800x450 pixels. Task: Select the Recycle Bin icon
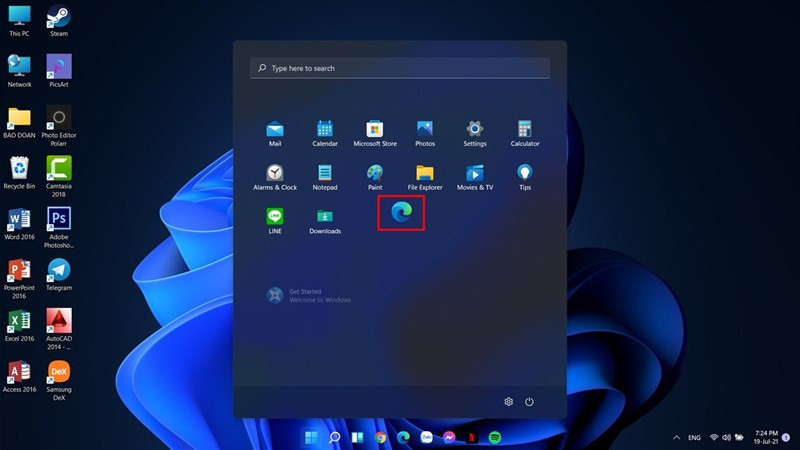click(19, 173)
